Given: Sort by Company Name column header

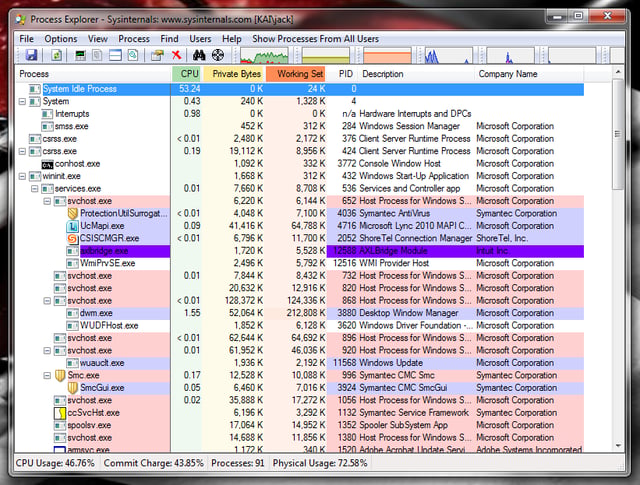Looking at the screenshot, I should [x=529, y=74].
